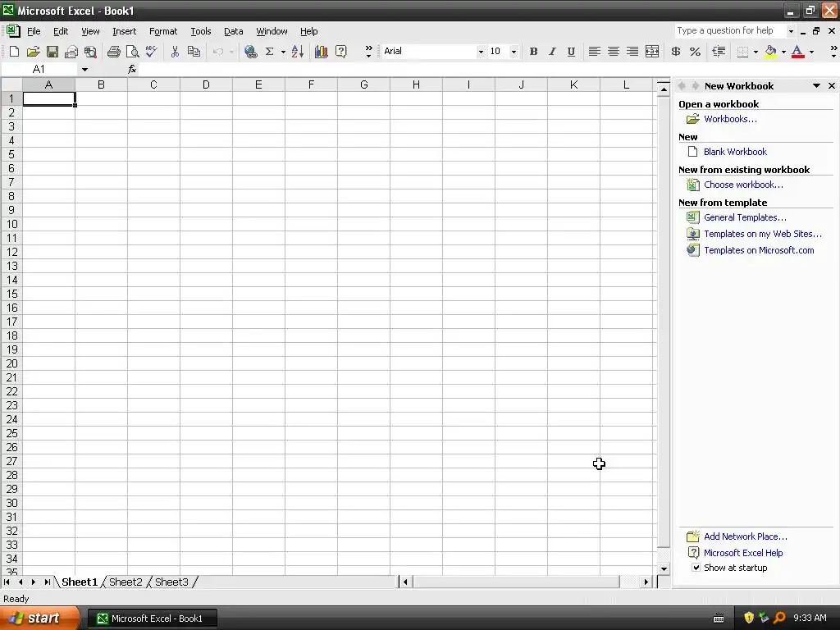Uncheck the Show at startup checkbox
Viewport: 840px width, 630px height.
[696, 568]
